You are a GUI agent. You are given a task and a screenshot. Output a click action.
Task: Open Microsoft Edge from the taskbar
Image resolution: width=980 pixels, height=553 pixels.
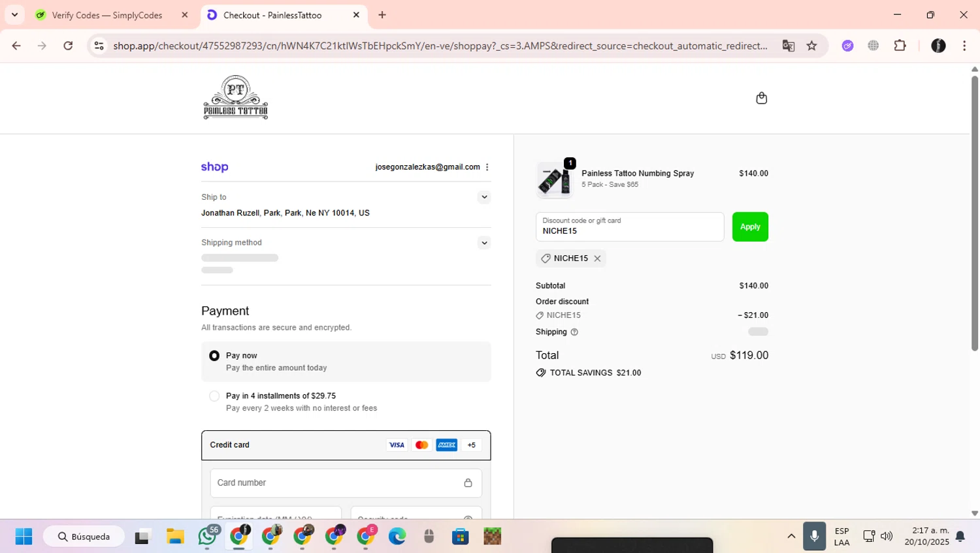tap(397, 537)
